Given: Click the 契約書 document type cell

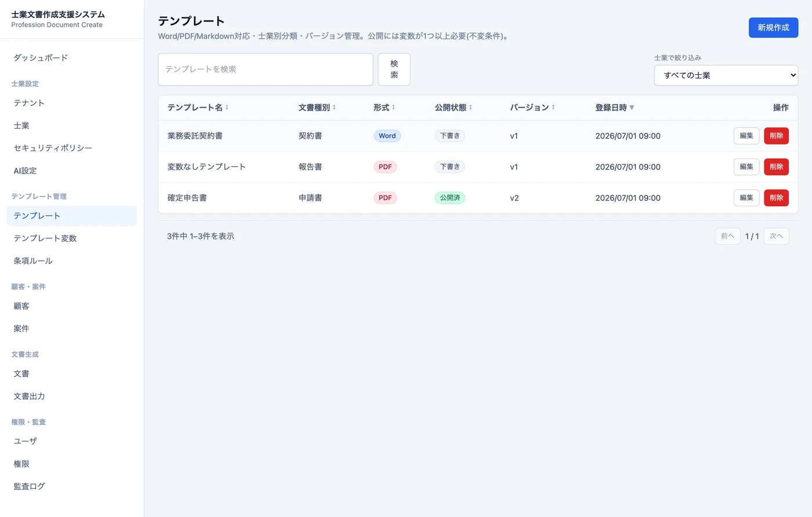Looking at the screenshot, I should pyautogui.click(x=310, y=136).
